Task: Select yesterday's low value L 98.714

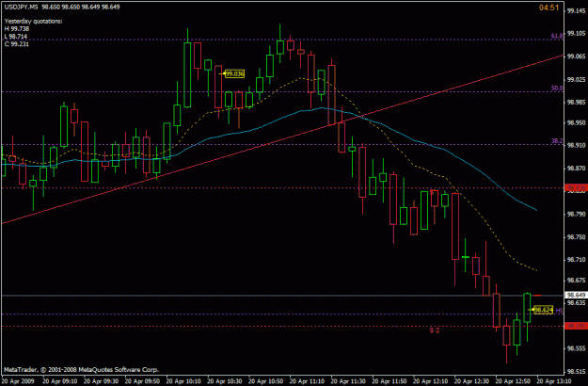Action: pyautogui.click(x=16, y=37)
